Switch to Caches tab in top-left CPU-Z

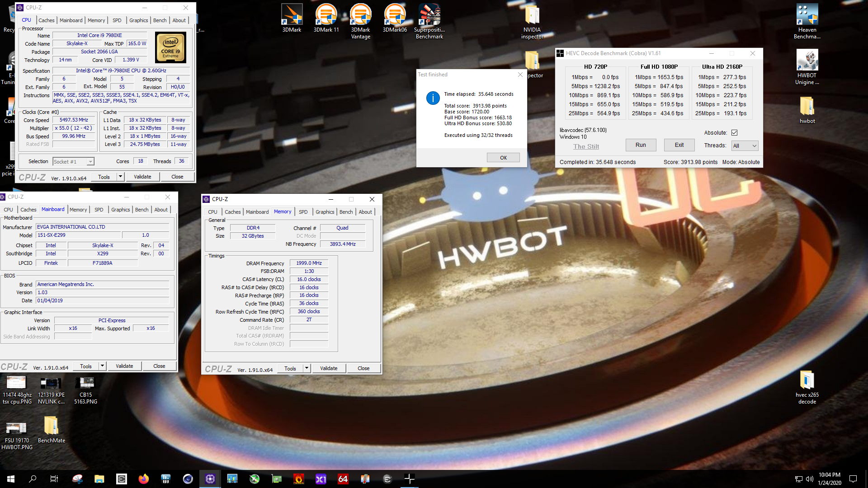point(46,20)
